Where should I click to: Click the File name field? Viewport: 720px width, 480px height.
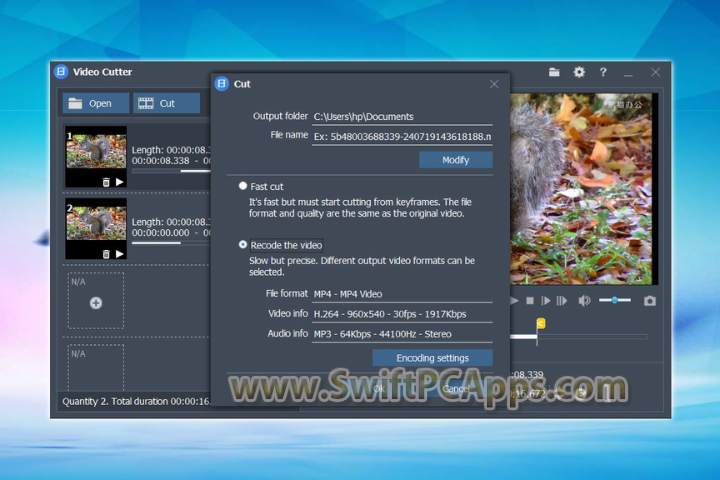(402, 137)
